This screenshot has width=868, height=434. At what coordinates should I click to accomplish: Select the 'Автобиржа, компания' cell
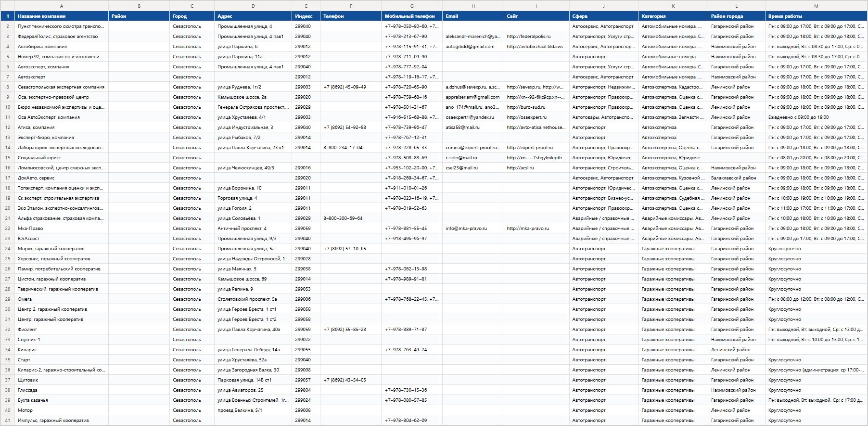pyautogui.click(x=62, y=47)
